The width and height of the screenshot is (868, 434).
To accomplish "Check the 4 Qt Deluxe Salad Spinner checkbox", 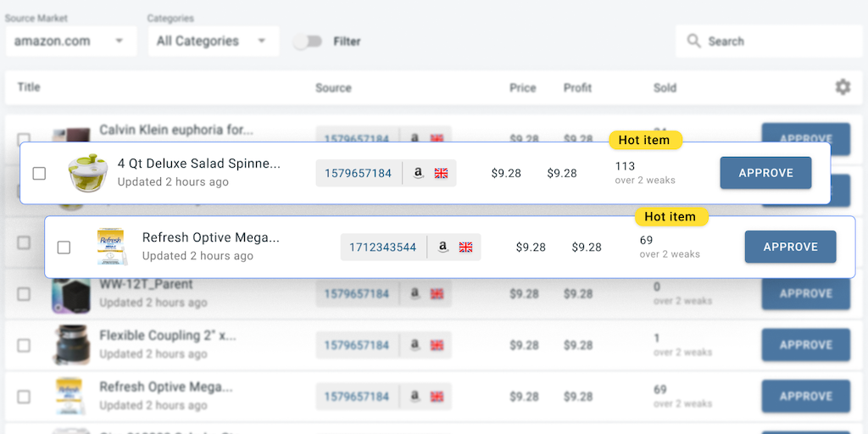I will [x=39, y=173].
